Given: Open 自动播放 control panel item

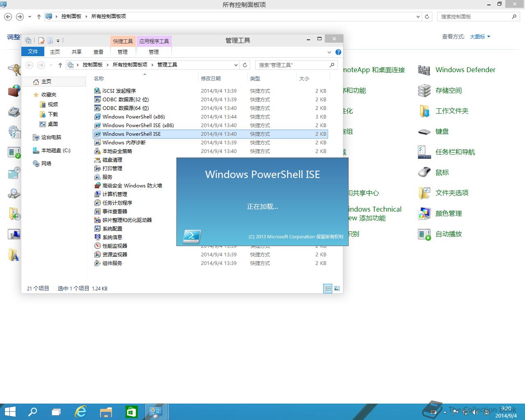Looking at the screenshot, I should pos(440,234).
